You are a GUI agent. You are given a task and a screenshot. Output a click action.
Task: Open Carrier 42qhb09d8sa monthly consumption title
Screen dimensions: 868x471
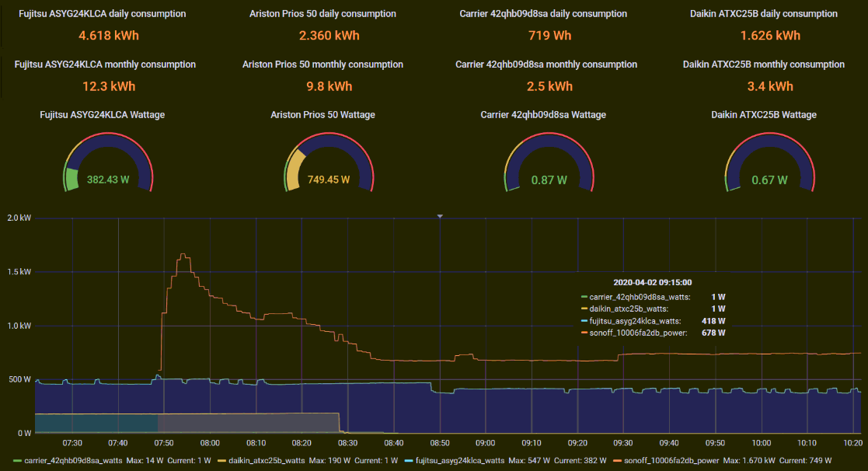pyautogui.click(x=546, y=65)
